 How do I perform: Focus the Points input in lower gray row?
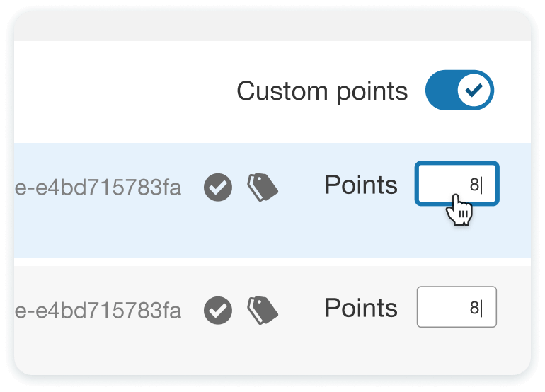446,307
